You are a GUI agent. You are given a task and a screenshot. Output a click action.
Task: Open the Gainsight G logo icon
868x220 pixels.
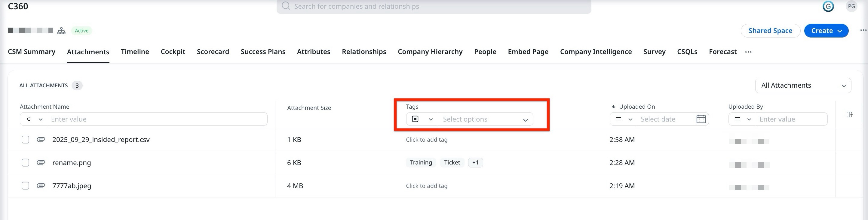828,6
